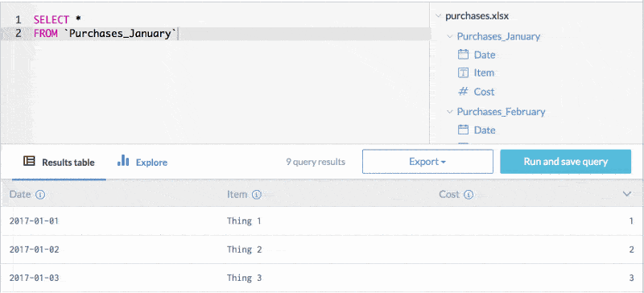Click the Cost column header
The image size is (644, 293).
[449, 194]
